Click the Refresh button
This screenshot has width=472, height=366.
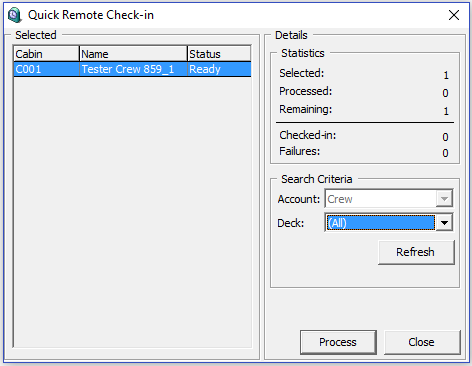point(416,252)
